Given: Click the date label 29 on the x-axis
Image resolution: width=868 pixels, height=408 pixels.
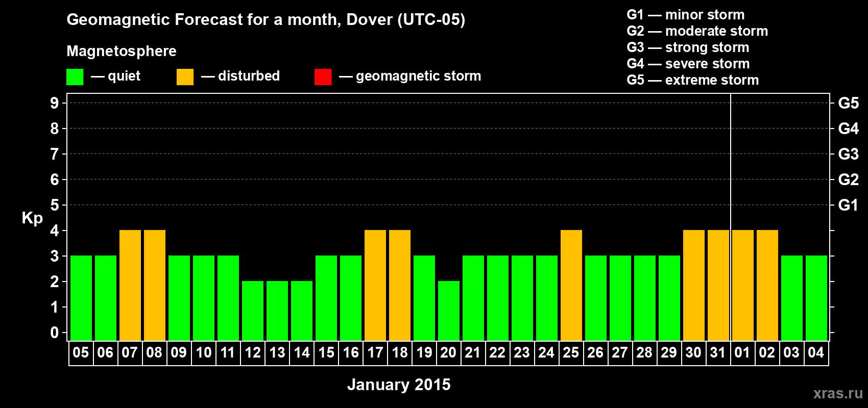Looking at the screenshot, I should point(669,352).
